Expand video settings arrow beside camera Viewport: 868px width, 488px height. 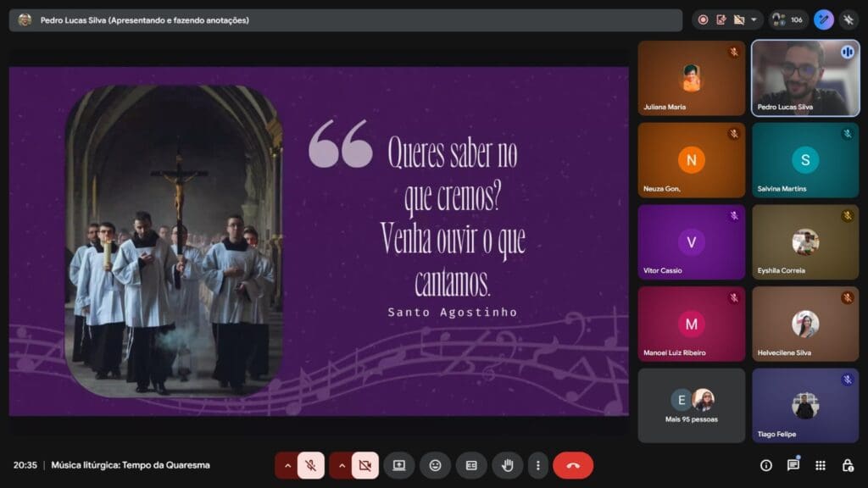(x=341, y=465)
